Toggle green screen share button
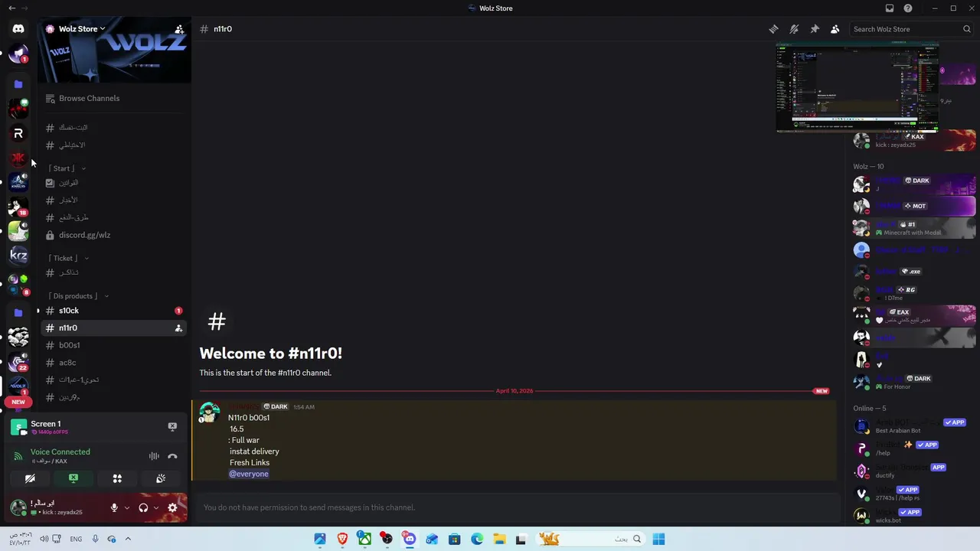The height and width of the screenshot is (551, 980). (73, 478)
